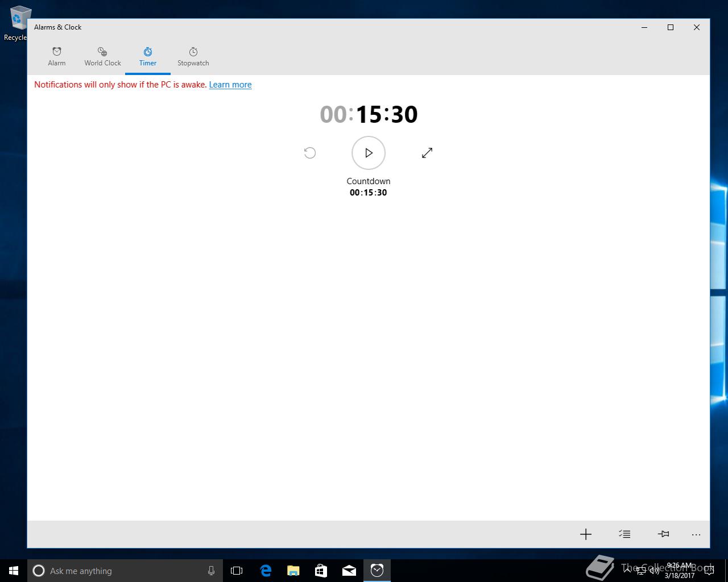Open the Learn more link
This screenshot has height=582, width=728.
230,85
